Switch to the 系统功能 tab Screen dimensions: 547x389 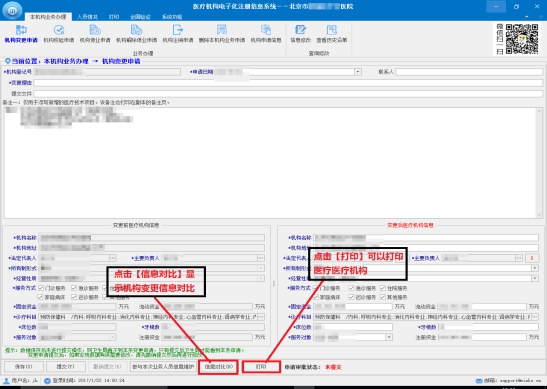click(x=172, y=17)
